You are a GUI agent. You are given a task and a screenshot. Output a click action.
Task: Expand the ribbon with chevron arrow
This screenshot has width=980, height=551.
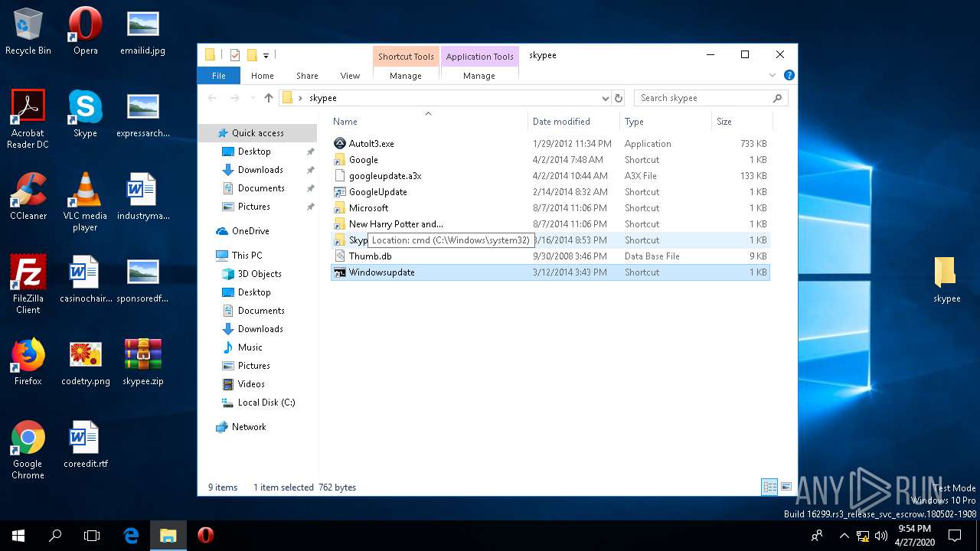click(773, 75)
